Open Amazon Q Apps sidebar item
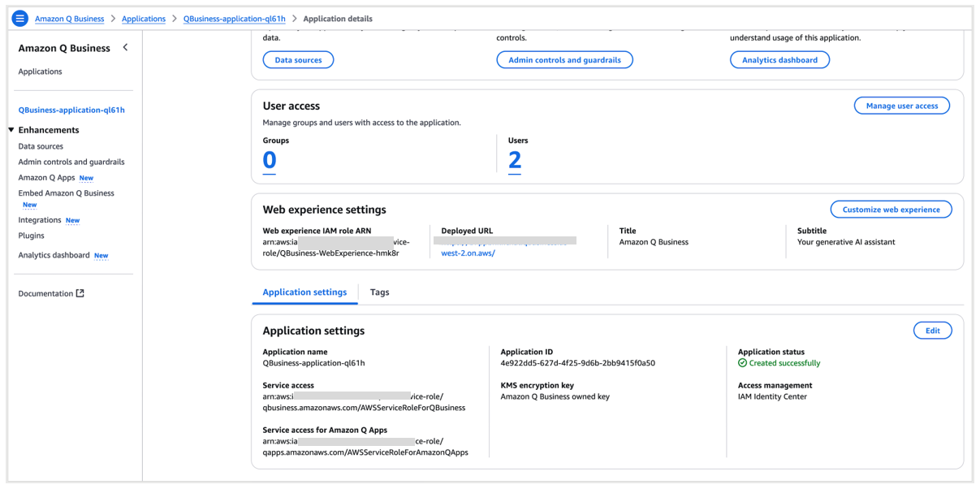The height and width of the screenshot is (489, 980). (46, 177)
